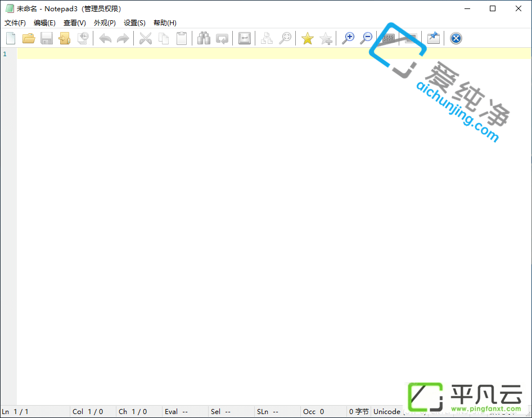This screenshot has height=418, width=532.
Task: Click the Occ 0 status field
Action: coord(324,412)
